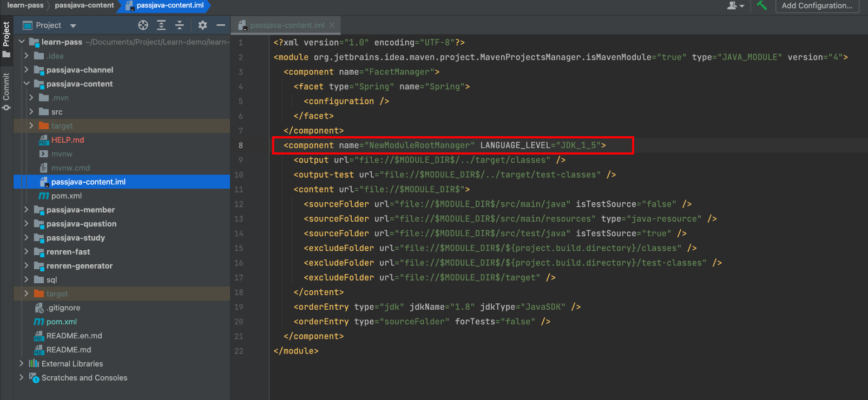The width and height of the screenshot is (868, 400).
Task: Collapse the passjava-content module folder
Action: [x=26, y=84]
